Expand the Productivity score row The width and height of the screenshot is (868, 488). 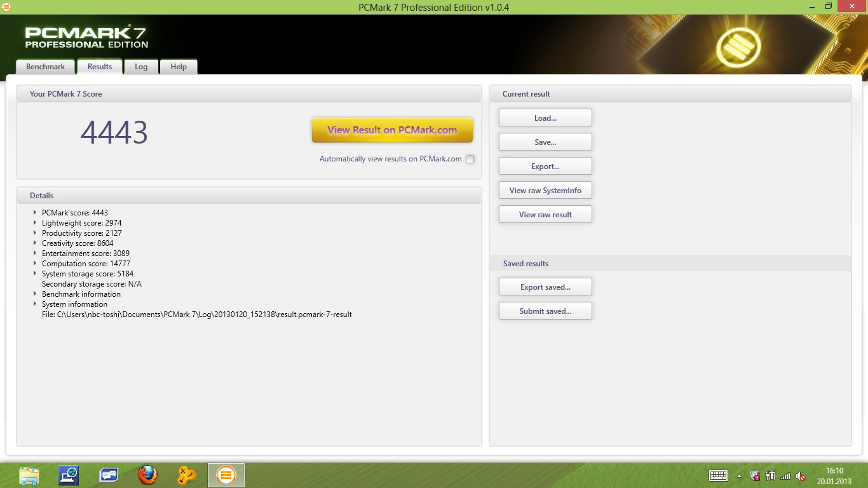pos(35,233)
